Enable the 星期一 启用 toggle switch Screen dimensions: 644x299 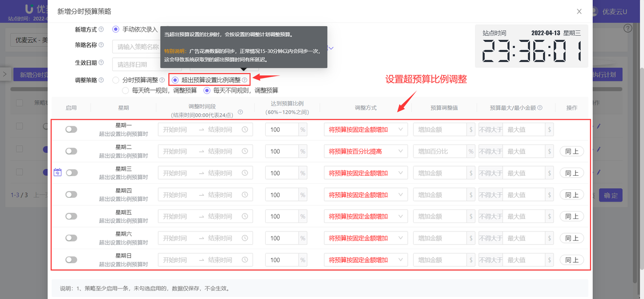(71, 129)
